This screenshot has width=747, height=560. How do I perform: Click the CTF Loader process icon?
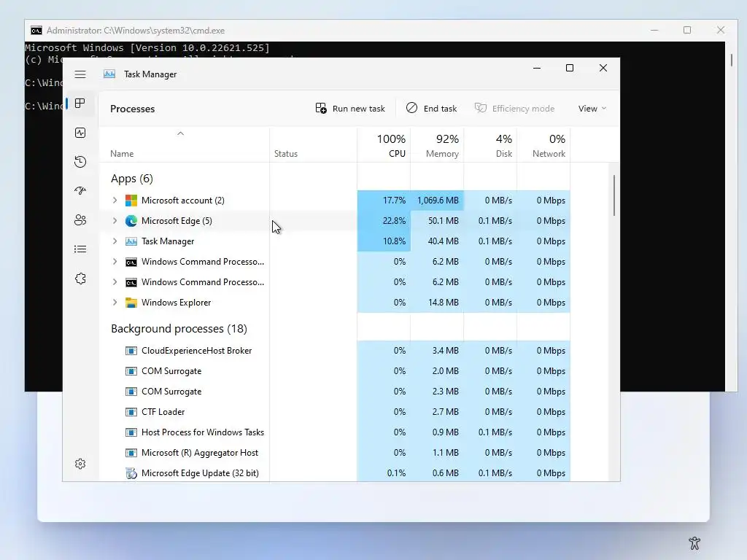click(x=131, y=413)
